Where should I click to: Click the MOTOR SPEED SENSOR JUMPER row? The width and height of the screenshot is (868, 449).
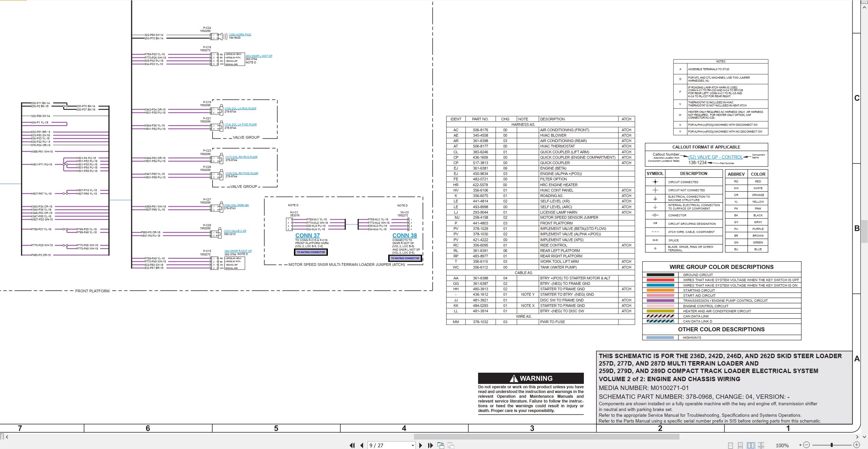coord(540,217)
